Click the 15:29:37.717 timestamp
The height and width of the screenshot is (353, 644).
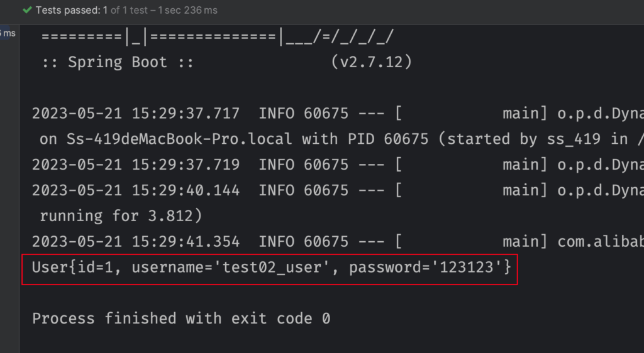coord(136,114)
